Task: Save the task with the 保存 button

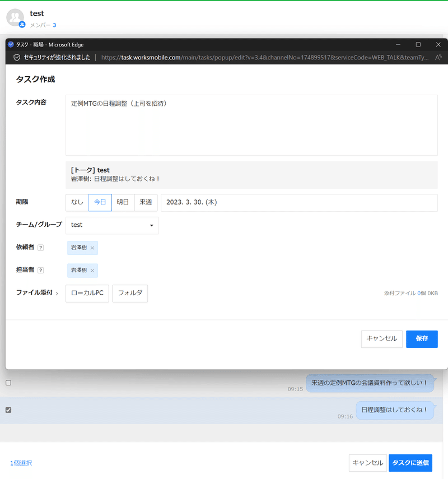Action: pos(422,339)
